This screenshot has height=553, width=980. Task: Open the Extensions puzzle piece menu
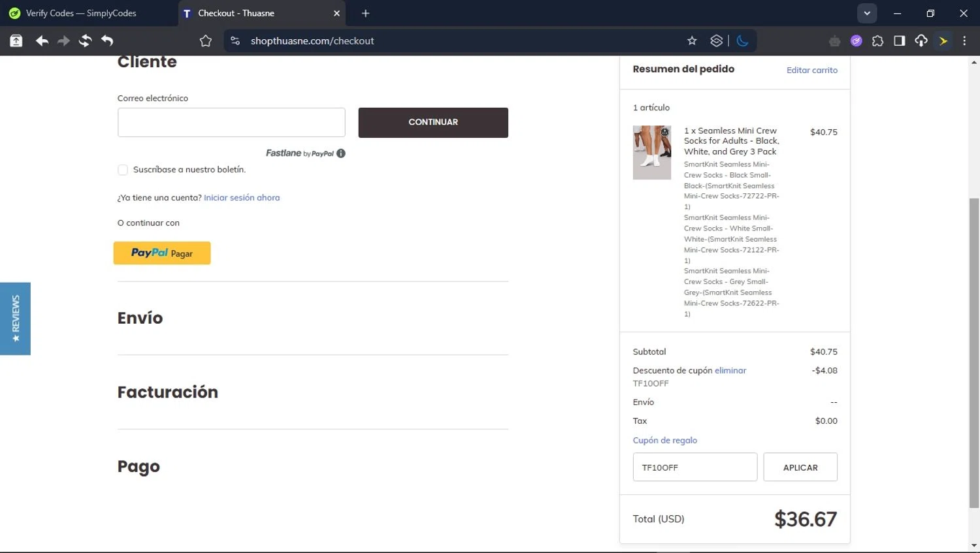click(x=877, y=40)
